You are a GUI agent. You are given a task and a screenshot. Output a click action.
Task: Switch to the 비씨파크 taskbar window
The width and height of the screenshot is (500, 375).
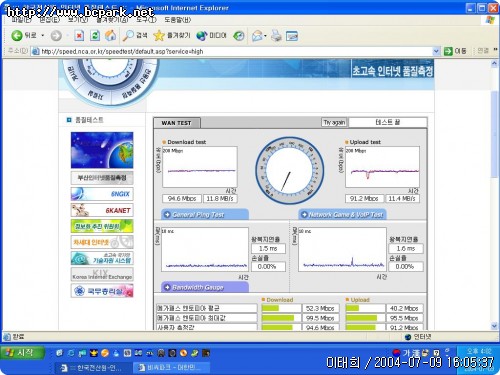click(x=171, y=368)
